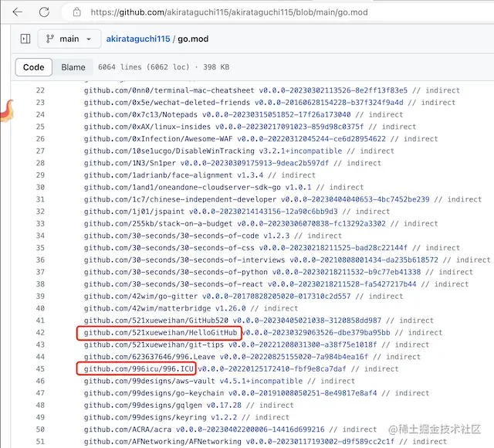Screen dimensions: 494x448
Task: Select line number 32
Action: (x=40, y=212)
